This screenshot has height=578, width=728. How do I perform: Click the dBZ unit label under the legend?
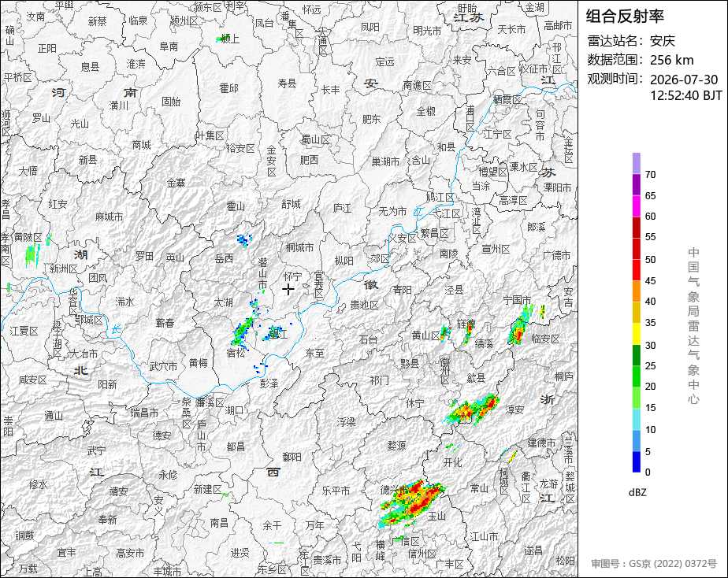pyautogui.click(x=637, y=493)
